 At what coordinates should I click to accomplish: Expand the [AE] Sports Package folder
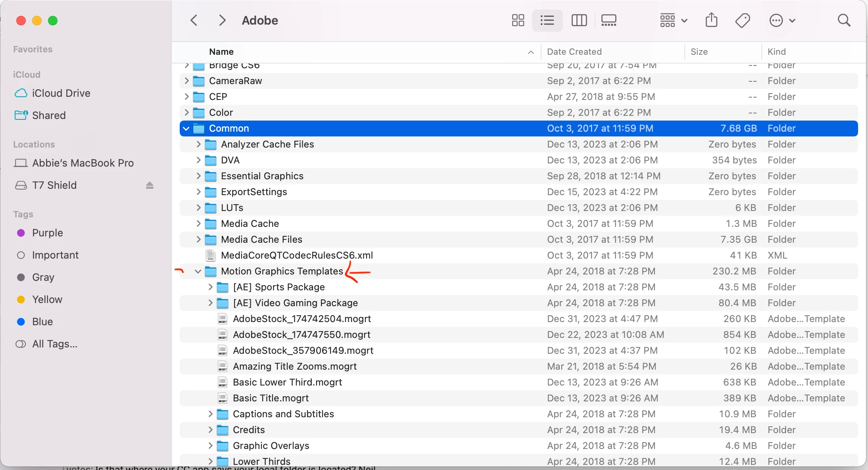pos(210,287)
